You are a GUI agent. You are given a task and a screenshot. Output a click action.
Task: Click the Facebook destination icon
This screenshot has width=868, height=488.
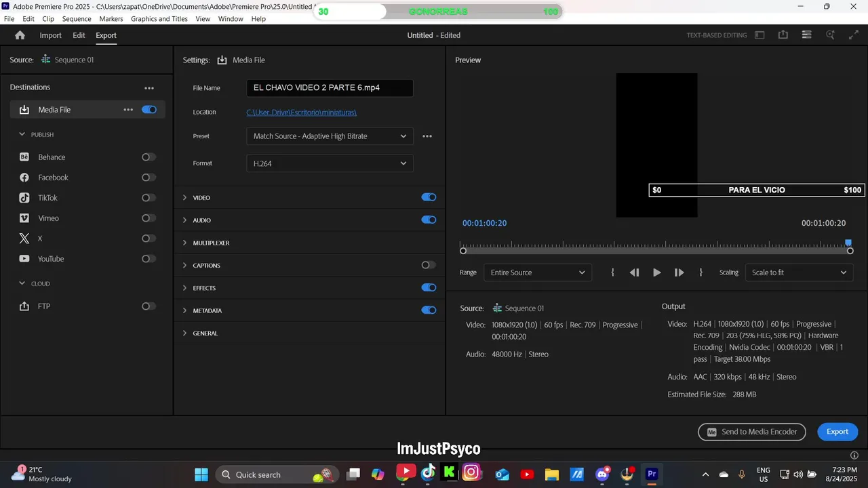(x=24, y=178)
